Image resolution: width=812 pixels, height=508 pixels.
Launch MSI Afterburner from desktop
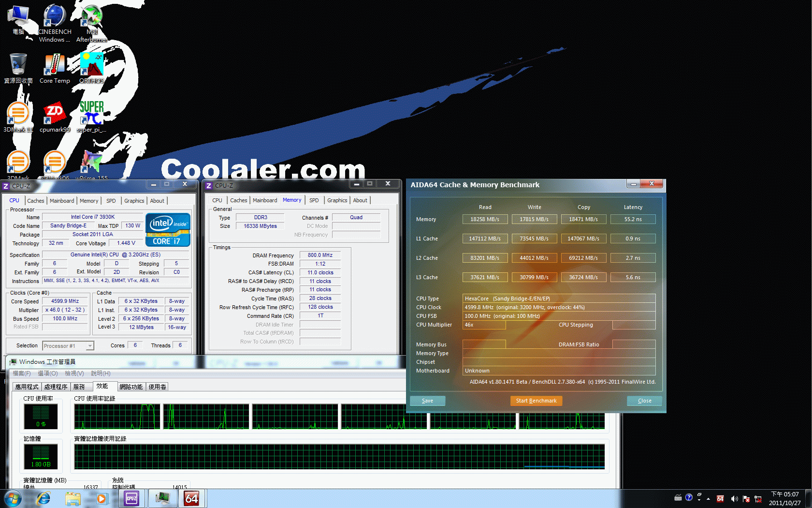coord(92,23)
